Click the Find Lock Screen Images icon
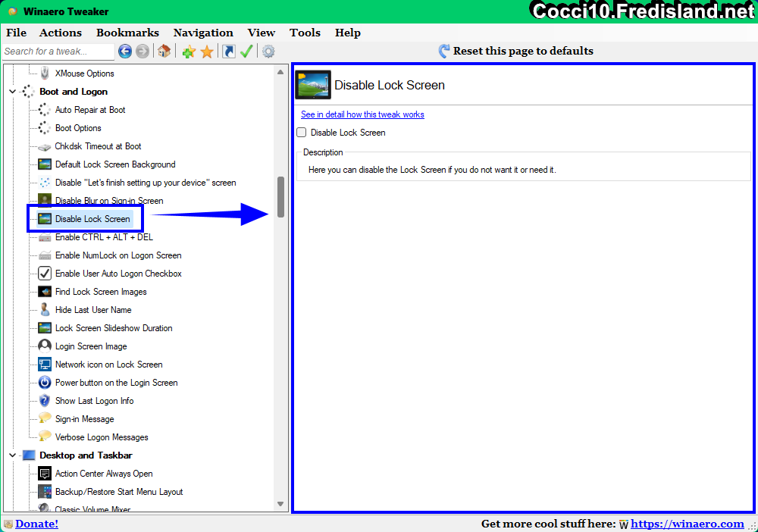 [45, 292]
